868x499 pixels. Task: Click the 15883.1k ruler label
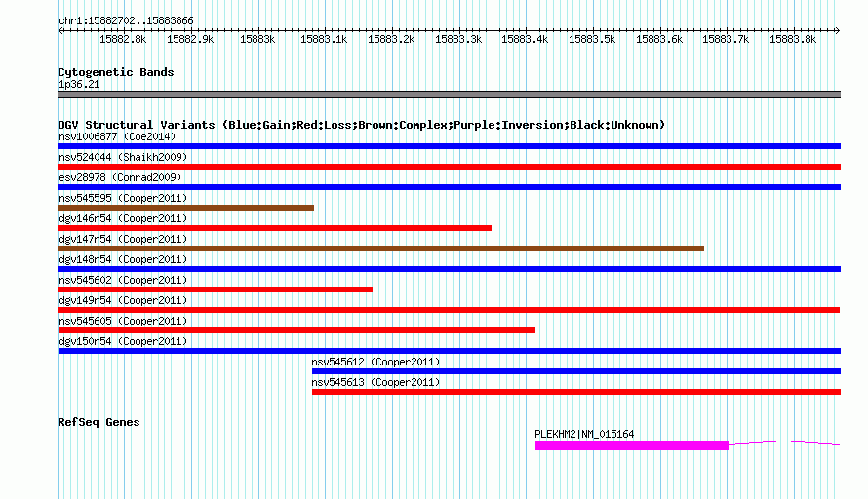pyautogui.click(x=324, y=39)
